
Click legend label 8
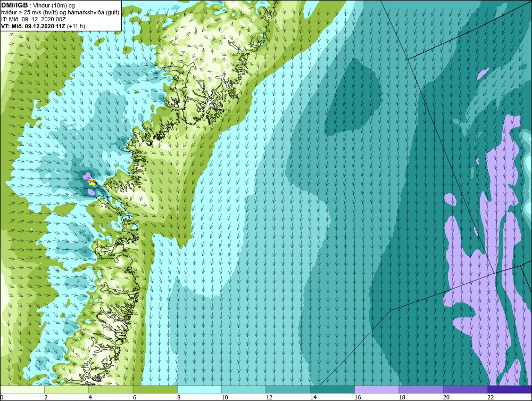point(179,397)
